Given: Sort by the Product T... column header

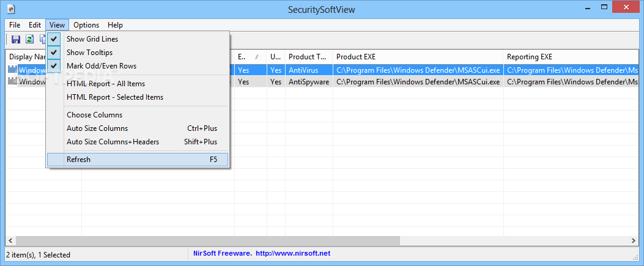Looking at the screenshot, I should tap(309, 57).
